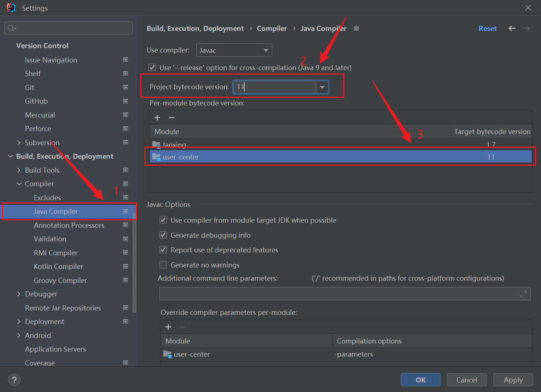Enable Generate no warnings
541x392 pixels.
pyautogui.click(x=163, y=265)
